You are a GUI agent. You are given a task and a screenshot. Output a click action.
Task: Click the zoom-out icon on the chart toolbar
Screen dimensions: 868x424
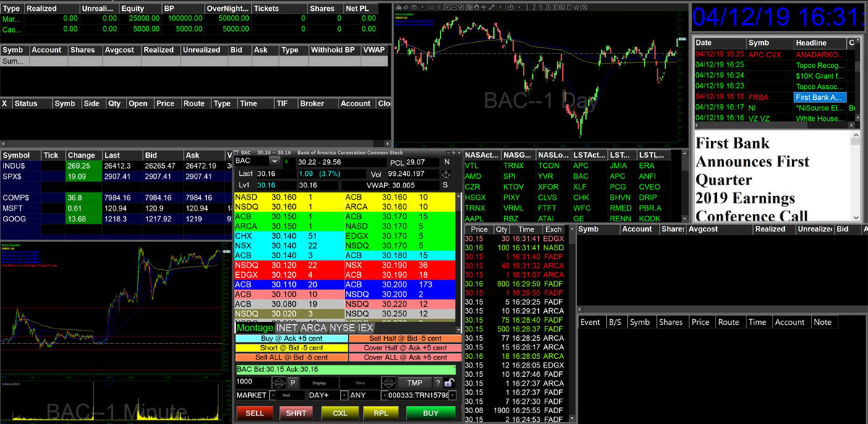click(x=454, y=7)
